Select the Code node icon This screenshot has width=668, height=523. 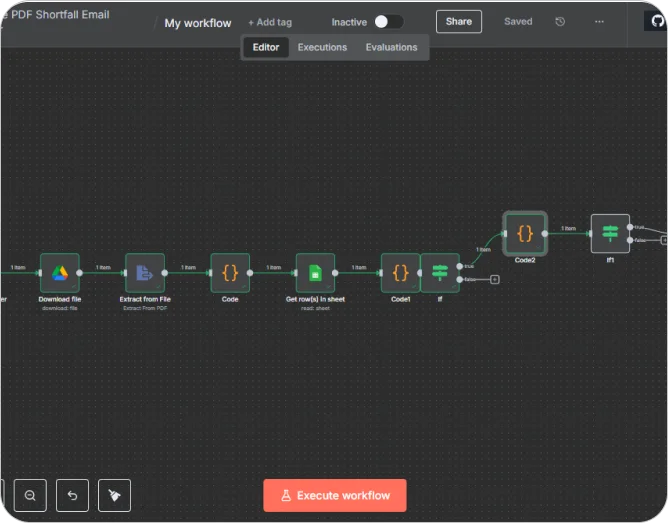pos(230,272)
